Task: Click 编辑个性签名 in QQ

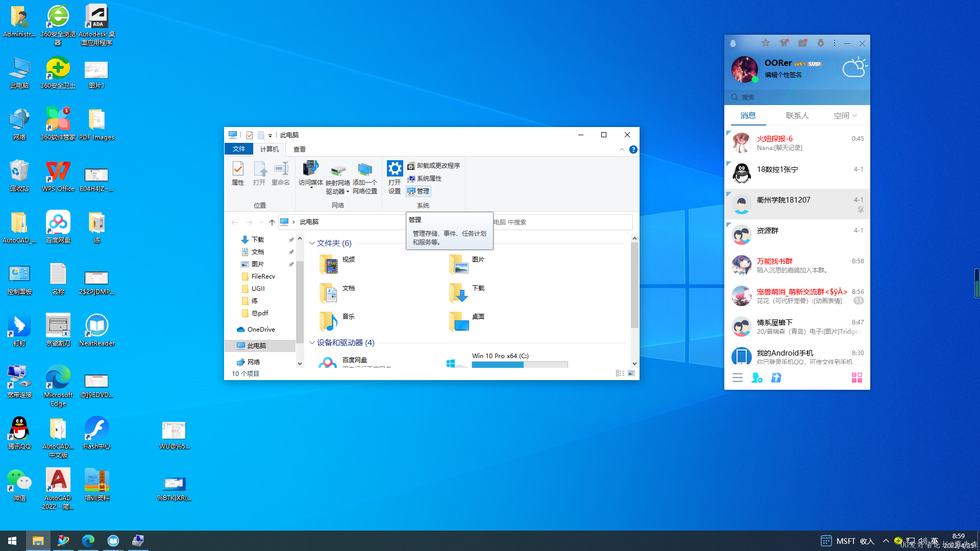Action: pos(783,75)
